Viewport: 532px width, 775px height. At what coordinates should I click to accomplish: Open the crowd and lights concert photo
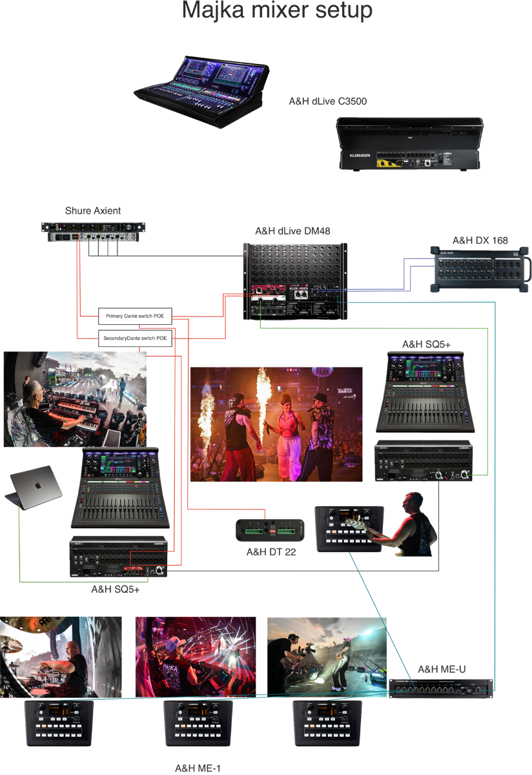pyautogui.click(x=196, y=657)
